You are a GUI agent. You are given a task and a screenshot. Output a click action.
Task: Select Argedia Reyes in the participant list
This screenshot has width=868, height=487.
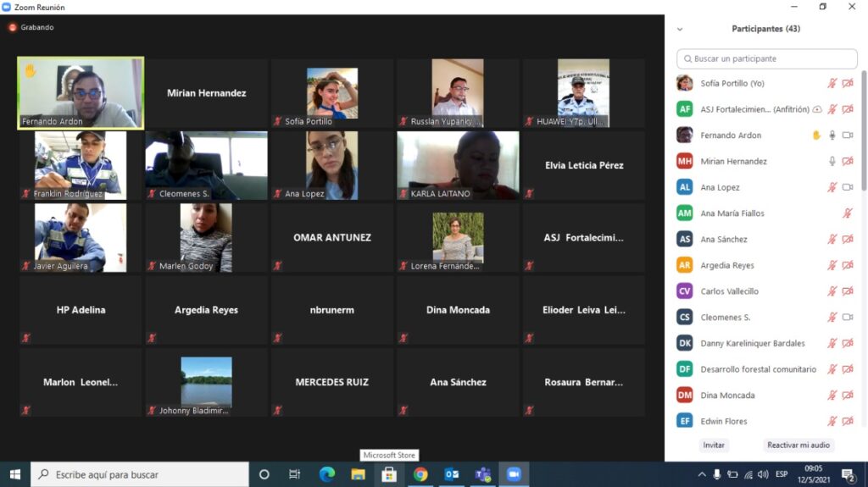[x=726, y=265]
